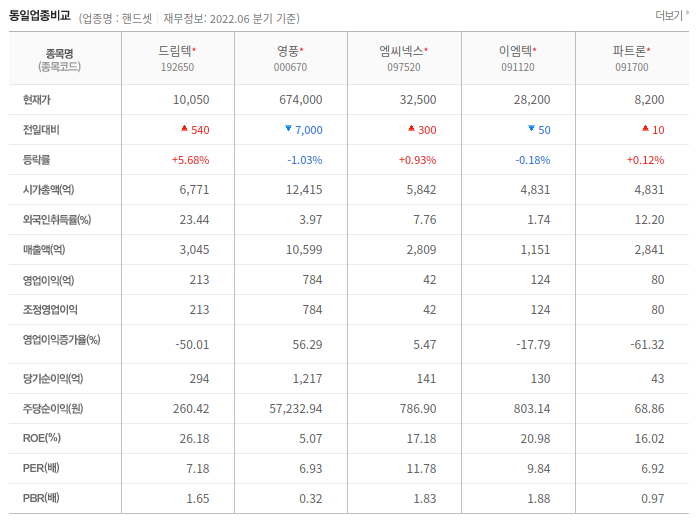Click the blue down arrow beside 50

(531, 128)
